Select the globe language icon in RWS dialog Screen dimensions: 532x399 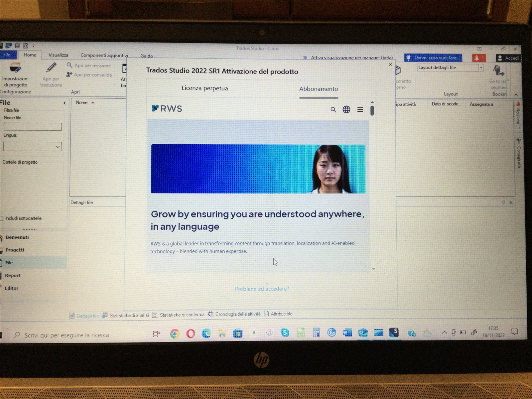pyautogui.click(x=346, y=109)
